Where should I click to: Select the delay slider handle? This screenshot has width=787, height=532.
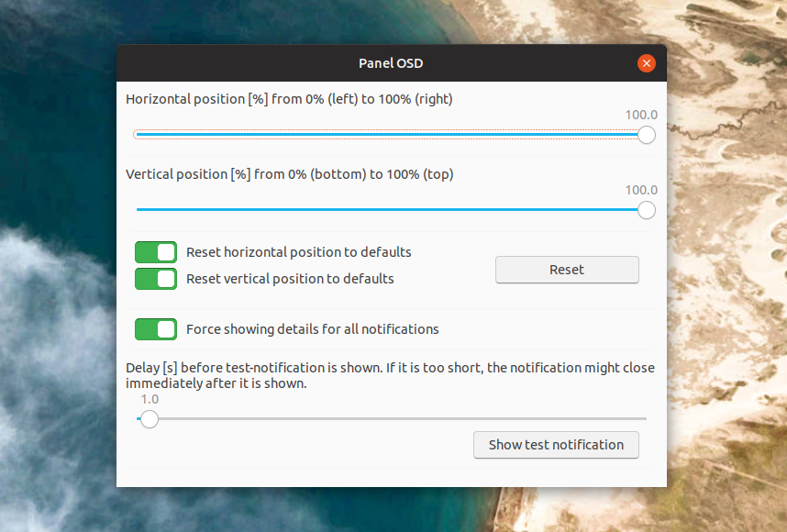tap(148, 419)
